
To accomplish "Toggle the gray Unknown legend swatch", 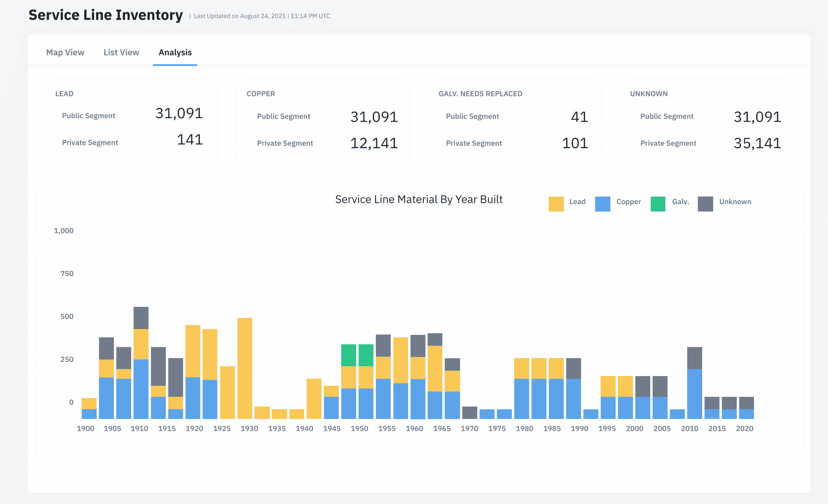I will point(705,204).
